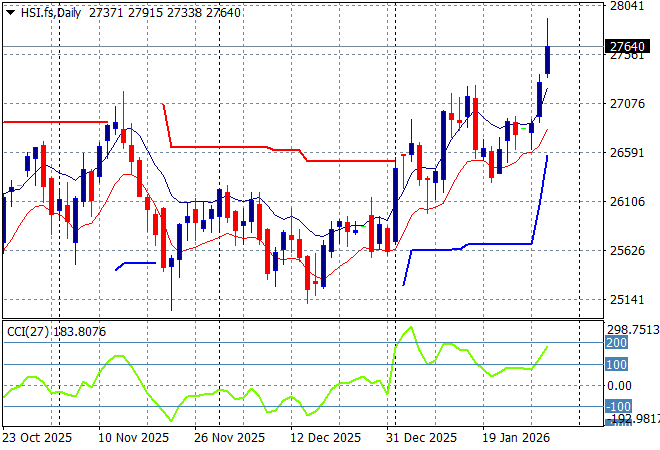Select the 27076 price axis label
Screen dimensions: 660x450
coord(627,104)
